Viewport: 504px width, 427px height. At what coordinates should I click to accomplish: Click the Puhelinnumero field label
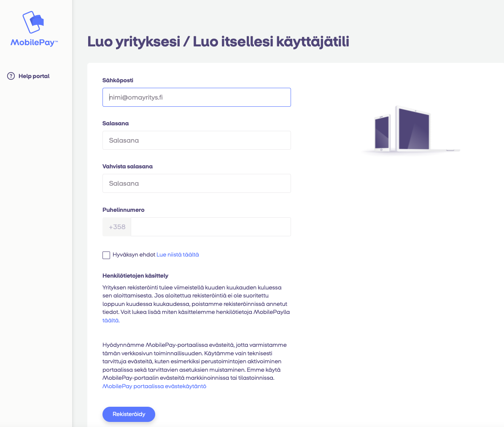[124, 209]
